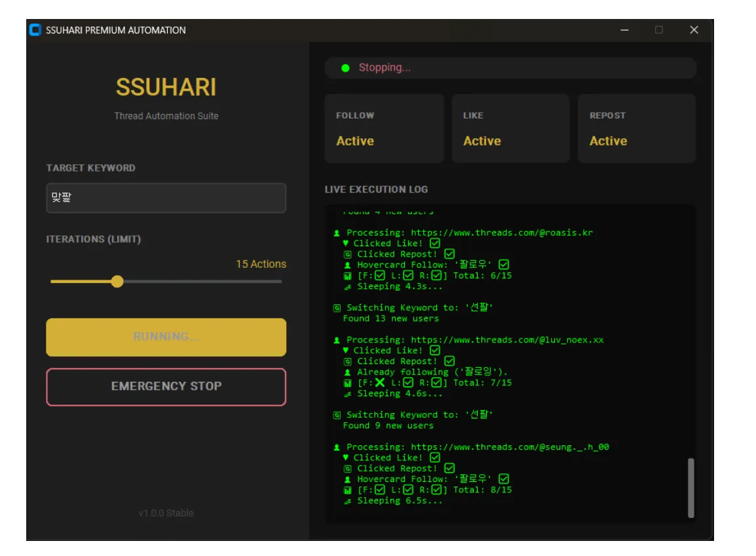Image resolution: width=756 pixels, height=556 pixels.
Task: Click heart icon on @roasis.kr Clicked Like line
Action: click(x=346, y=244)
